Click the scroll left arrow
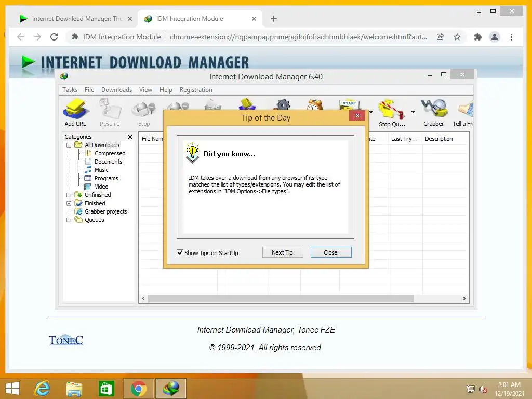Viewport: 532px width, 399px height. [143, 299]
